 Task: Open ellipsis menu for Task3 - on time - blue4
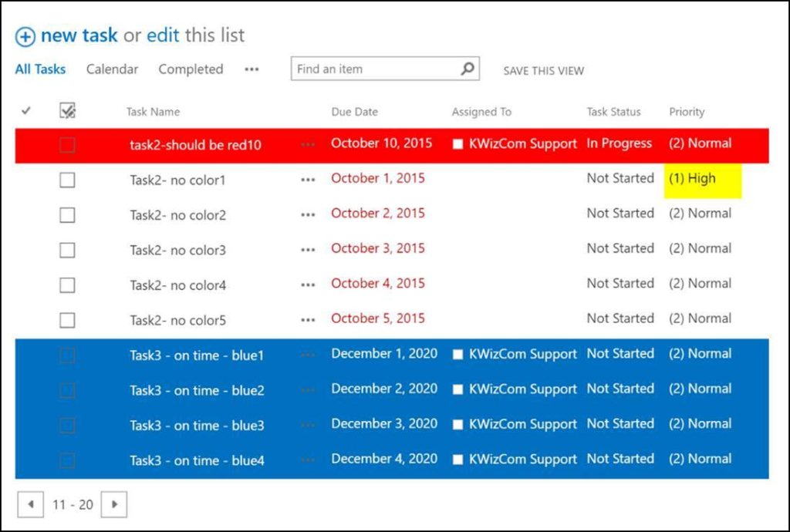pyautogui.click(x=308, y=460)
